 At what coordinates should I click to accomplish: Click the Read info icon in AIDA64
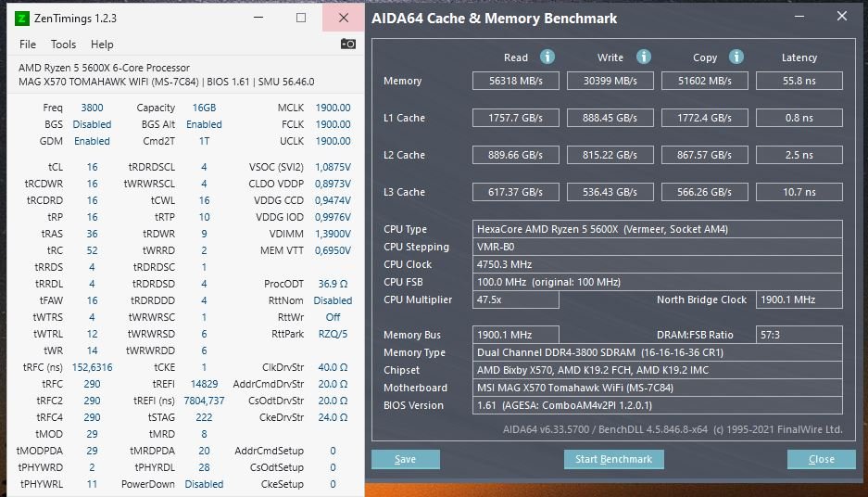pyautogui.click(x=547, y=57)
